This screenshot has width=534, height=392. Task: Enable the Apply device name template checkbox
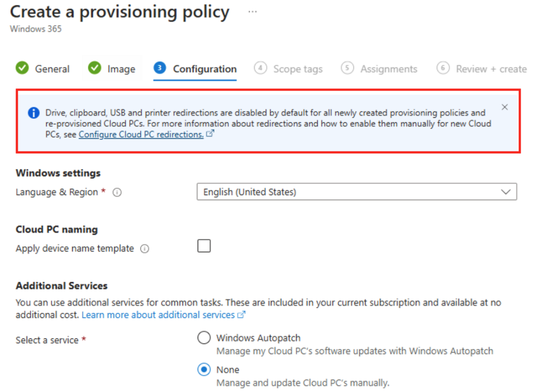point(204,246)
